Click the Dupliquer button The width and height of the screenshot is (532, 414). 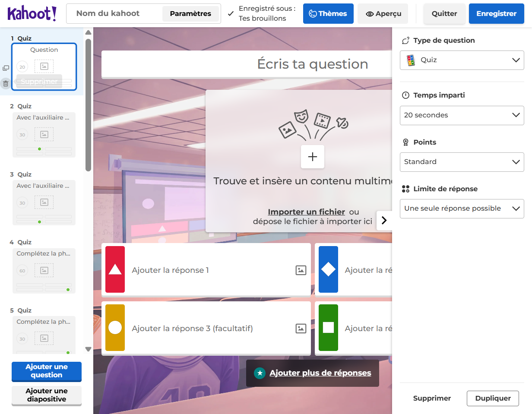[493, 398]
